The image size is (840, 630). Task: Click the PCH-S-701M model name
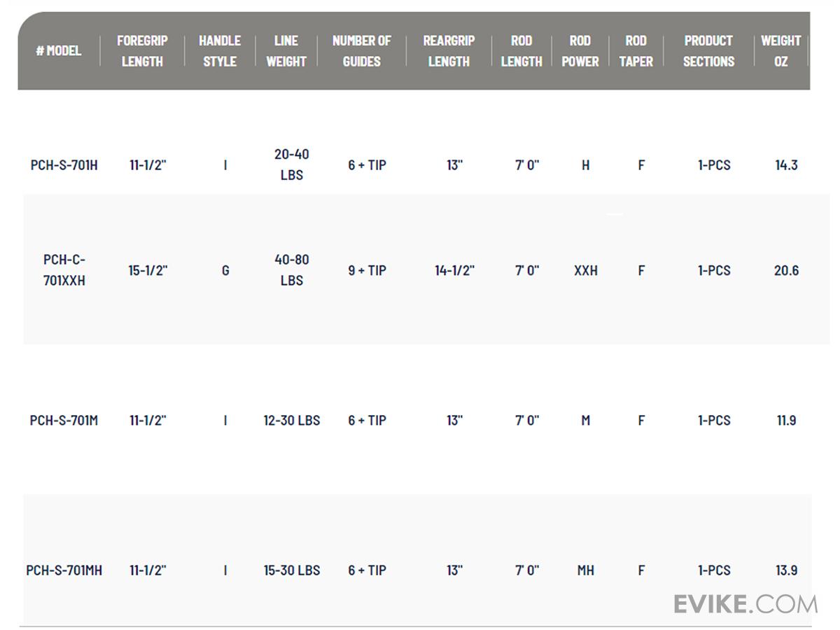(x=64, y=421)
